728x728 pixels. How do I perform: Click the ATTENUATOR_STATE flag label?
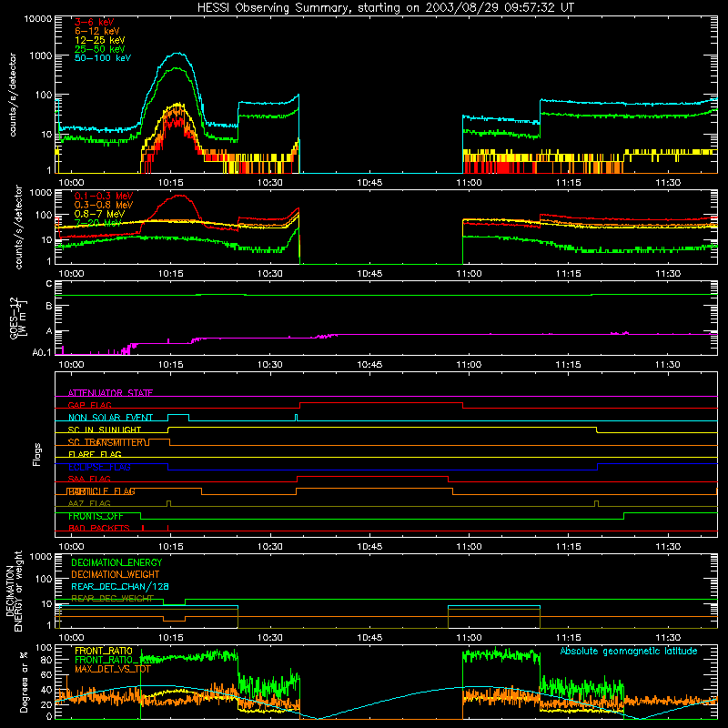click(x=110, y=393)
